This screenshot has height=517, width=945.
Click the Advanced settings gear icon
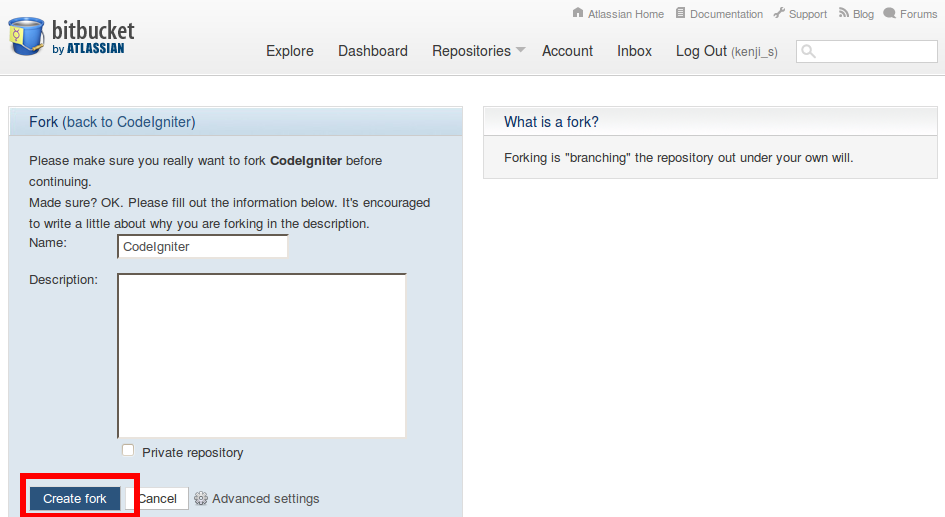(201, 498)
